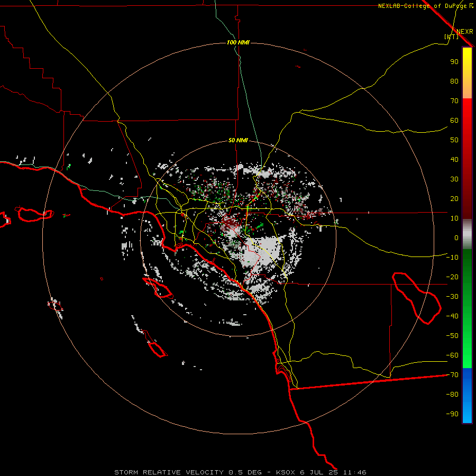This screenshot has width=476, height=476.
Task: Click the -50 value on velocity scale
Action: [452, 336]
